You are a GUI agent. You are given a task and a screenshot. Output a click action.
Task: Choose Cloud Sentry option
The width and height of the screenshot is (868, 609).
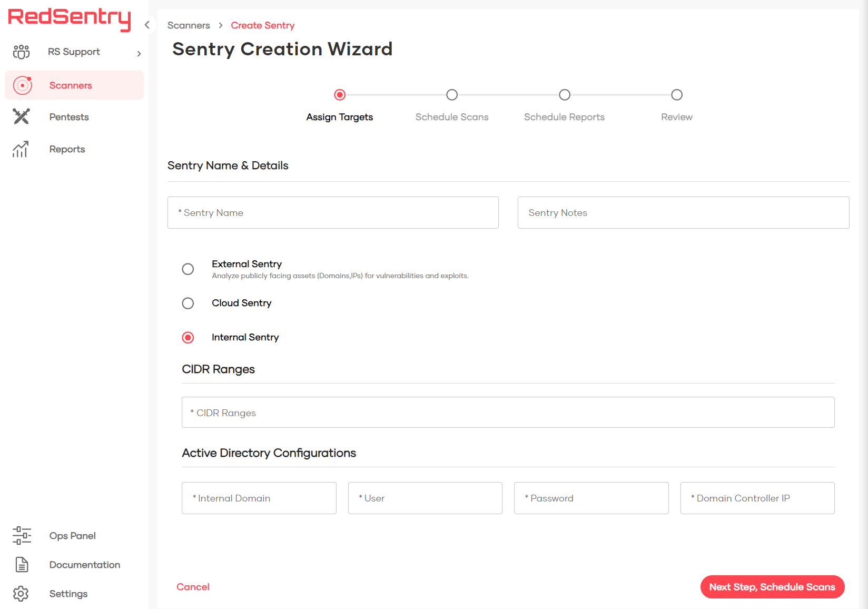point(188,303)
